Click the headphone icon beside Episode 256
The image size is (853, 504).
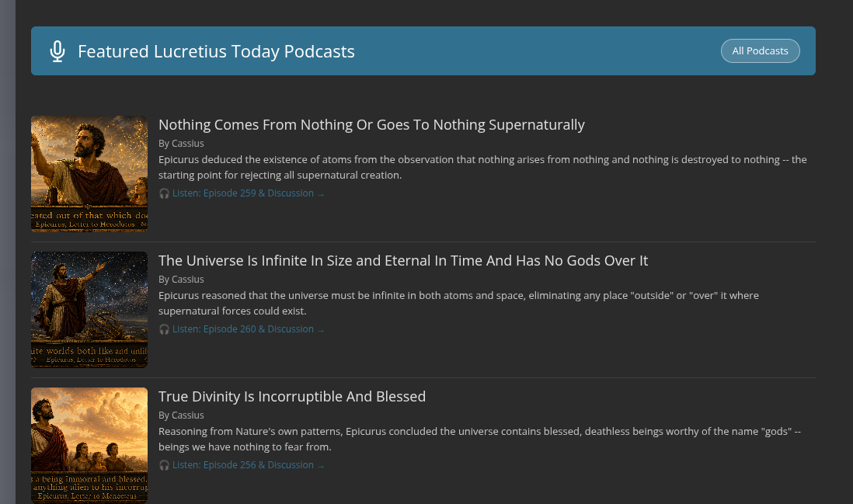[164, 465]
